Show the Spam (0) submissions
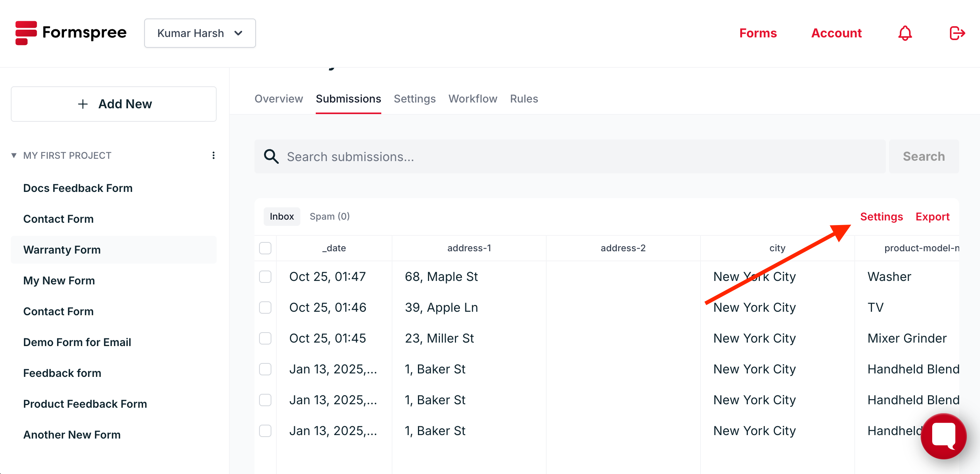The image size is (980, 474). tap(330, 217)
